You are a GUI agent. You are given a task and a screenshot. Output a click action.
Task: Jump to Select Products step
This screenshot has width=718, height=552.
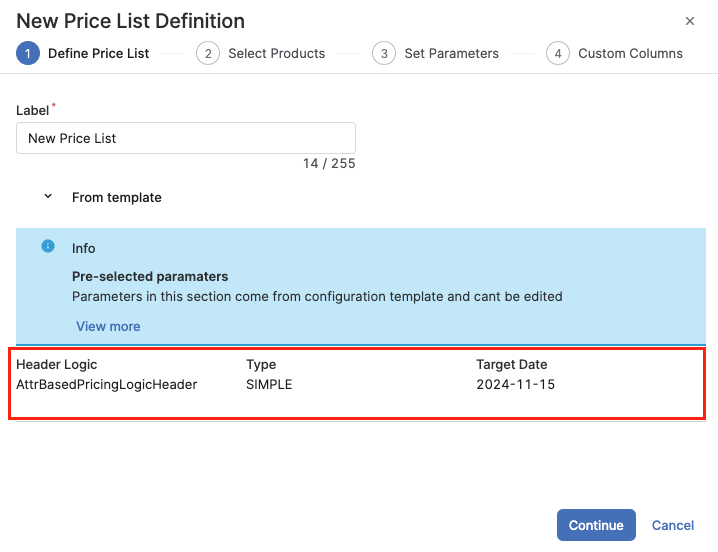(276, 53)
